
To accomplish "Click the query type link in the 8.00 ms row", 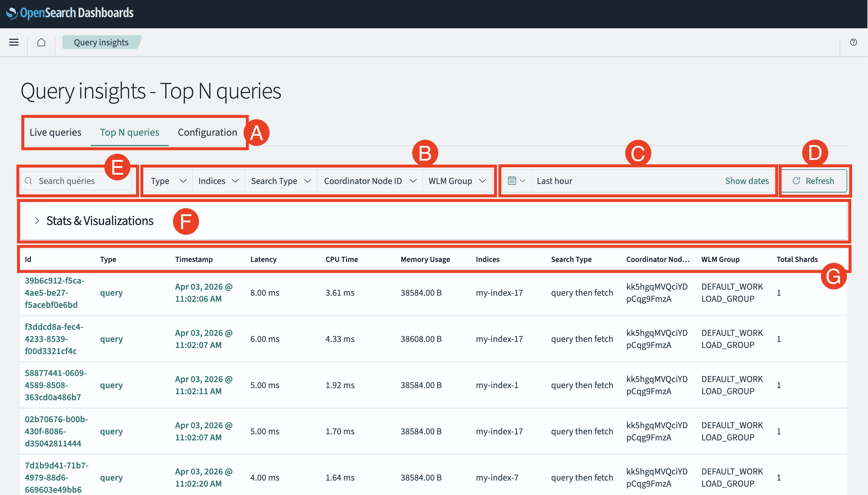I will tap(111, 293).
